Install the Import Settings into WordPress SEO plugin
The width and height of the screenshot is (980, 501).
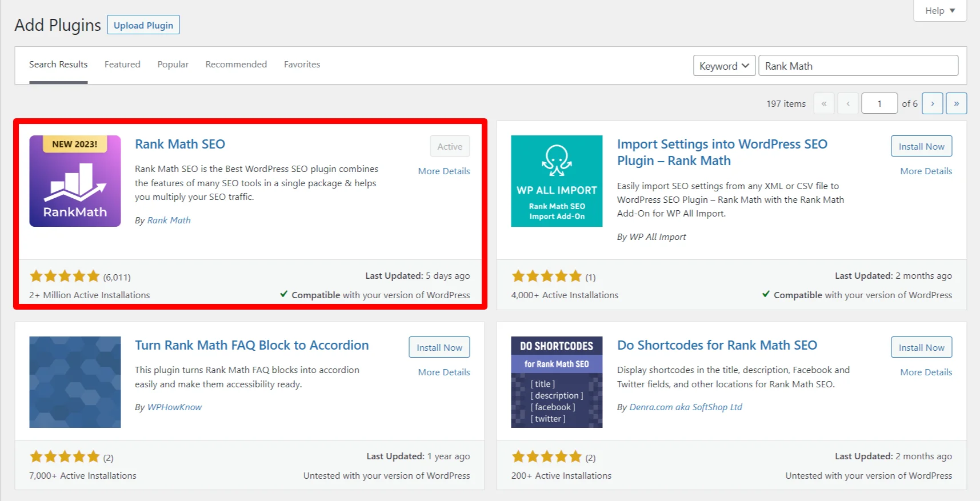[x=921, y=146]
